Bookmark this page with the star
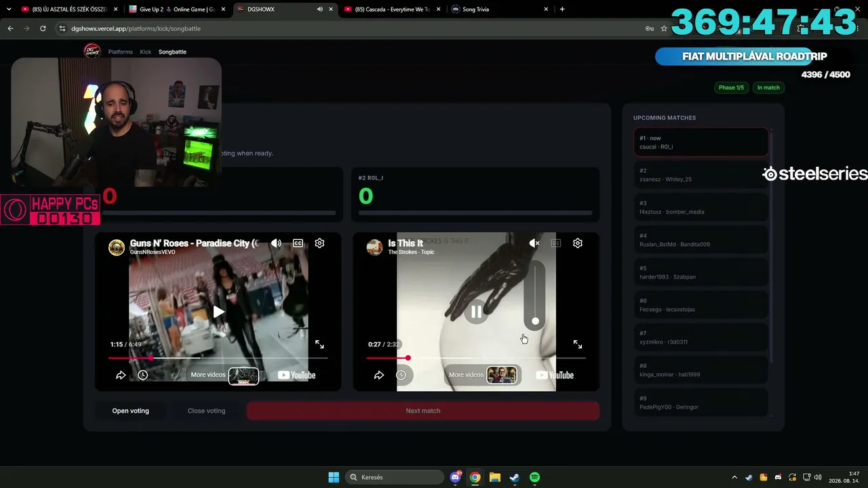 [x=664, y=28]
